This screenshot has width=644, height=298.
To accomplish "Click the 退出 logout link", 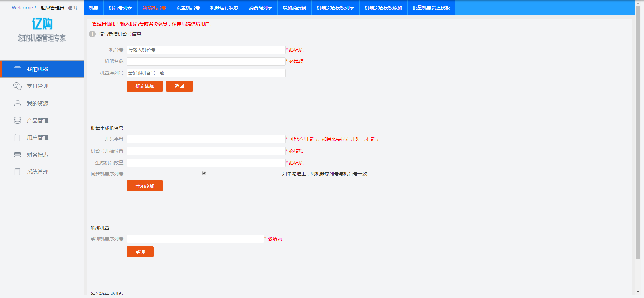I will coord(72,8).
